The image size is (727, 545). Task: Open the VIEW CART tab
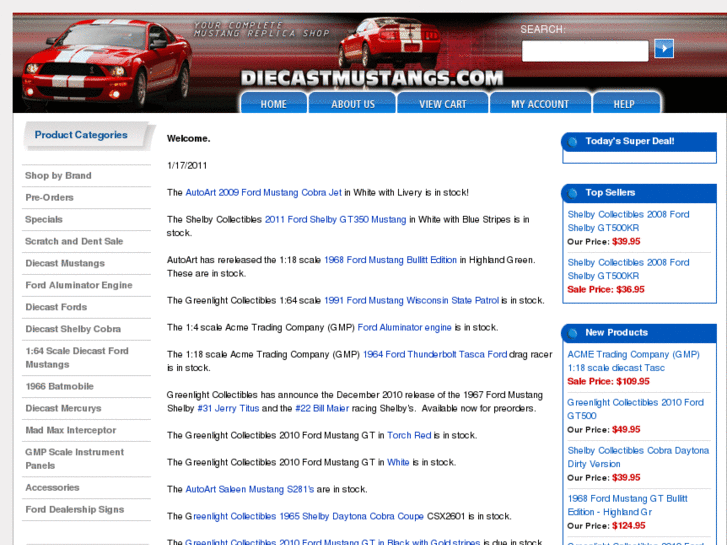tap(443, 103)
